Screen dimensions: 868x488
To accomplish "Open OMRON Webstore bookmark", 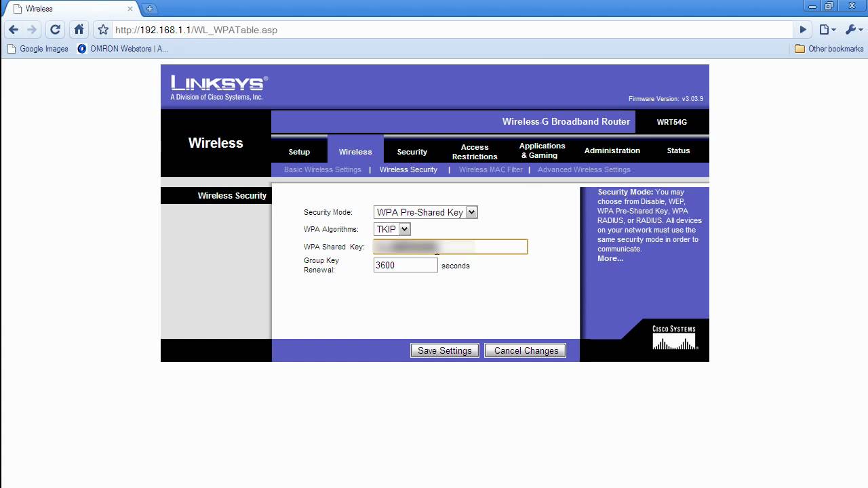I will (123, 49).
